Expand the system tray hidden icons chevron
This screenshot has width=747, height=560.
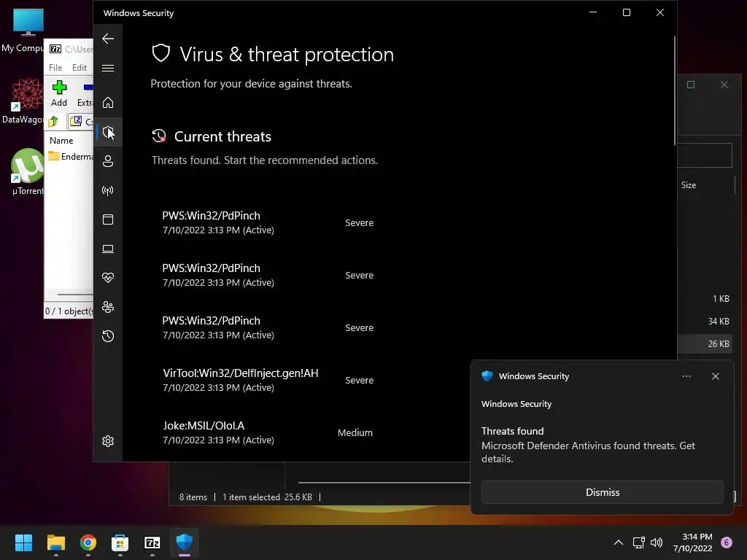point(618,542)
